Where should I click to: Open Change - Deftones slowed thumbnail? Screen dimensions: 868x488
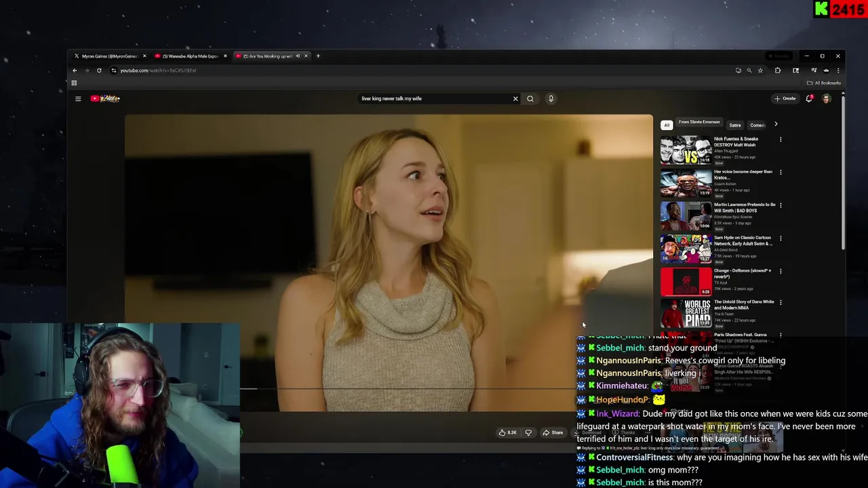(x=686, y=282)
